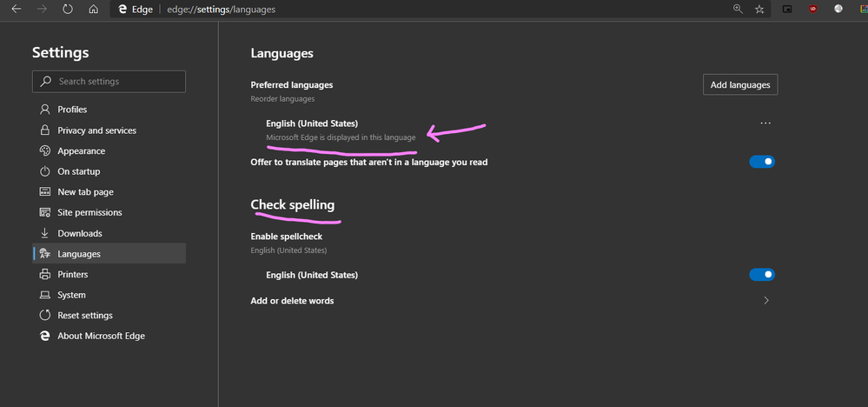
Task: Open Languages settings section
Action: pos(109,254)
